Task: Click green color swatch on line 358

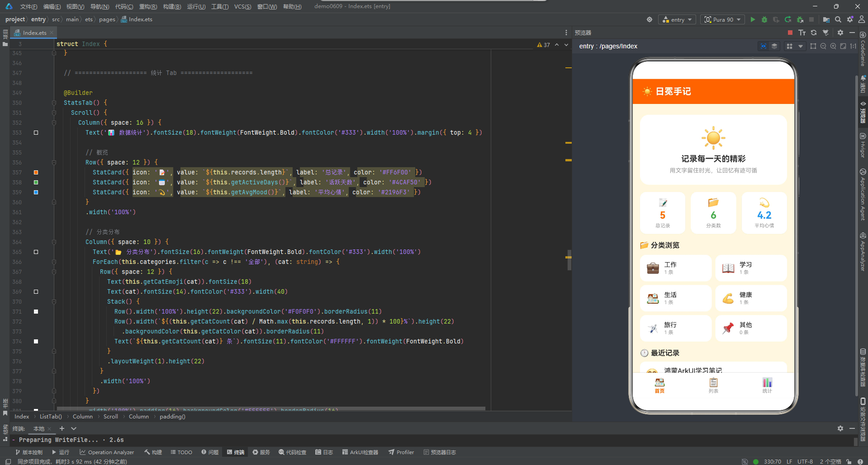Action: (36, 182)
